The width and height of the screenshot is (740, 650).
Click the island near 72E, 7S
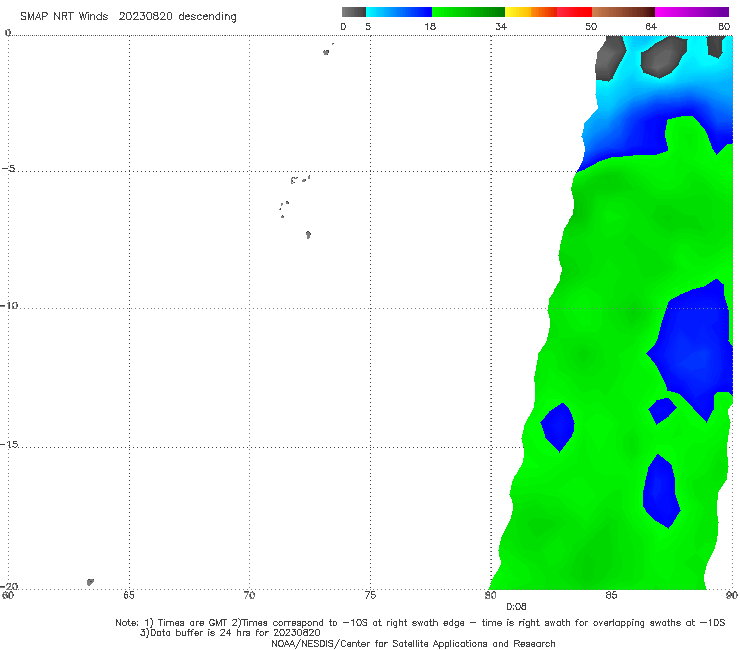tap(308, 235)
